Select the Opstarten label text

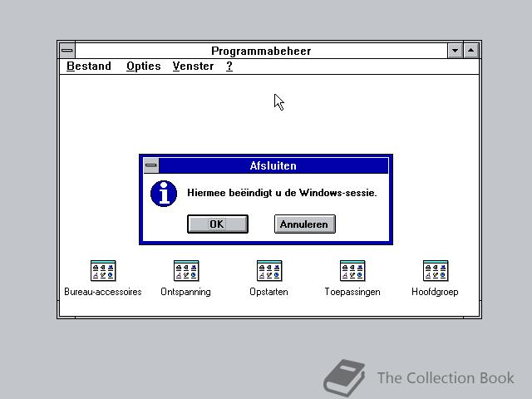click(x=268, y=292)
